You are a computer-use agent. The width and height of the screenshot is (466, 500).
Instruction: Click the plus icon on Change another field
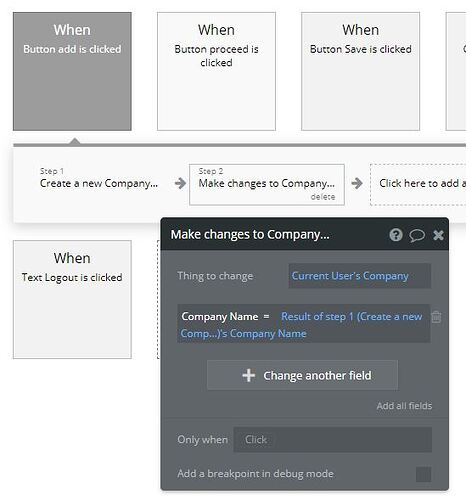[x=249, y=375]
